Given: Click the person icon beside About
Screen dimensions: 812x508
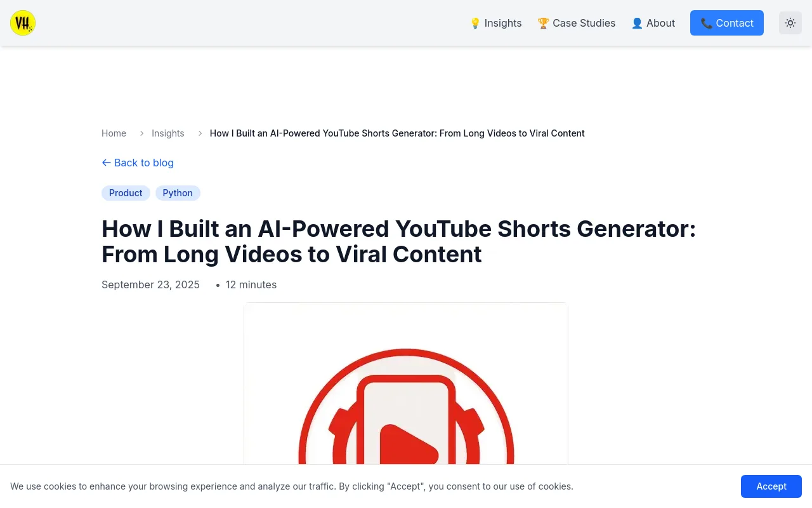Looking at the screenshot, I should coord(638,23).
